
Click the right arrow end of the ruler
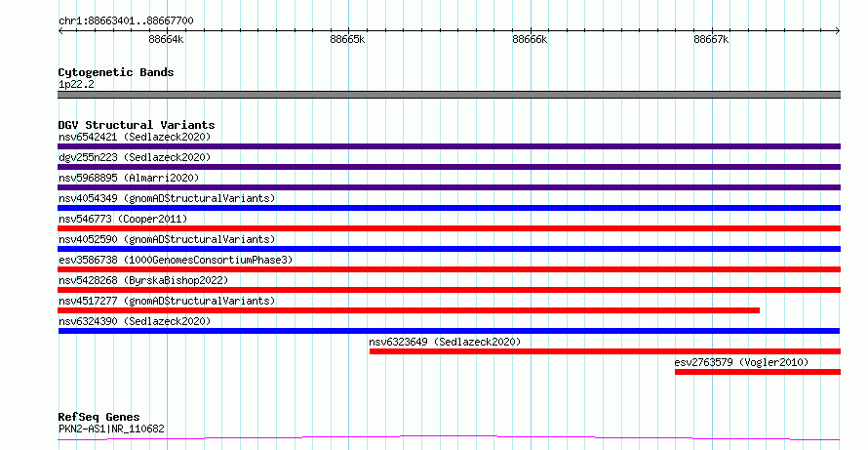(838, 31)
